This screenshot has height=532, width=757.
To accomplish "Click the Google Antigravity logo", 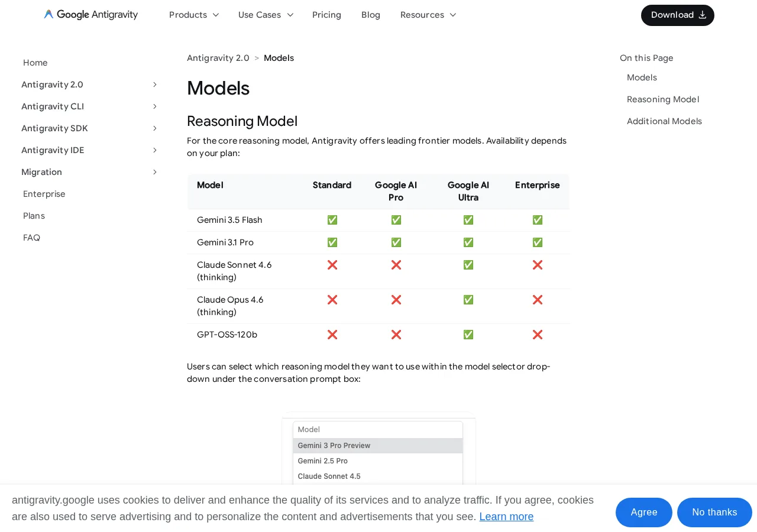I will point(90,15).
